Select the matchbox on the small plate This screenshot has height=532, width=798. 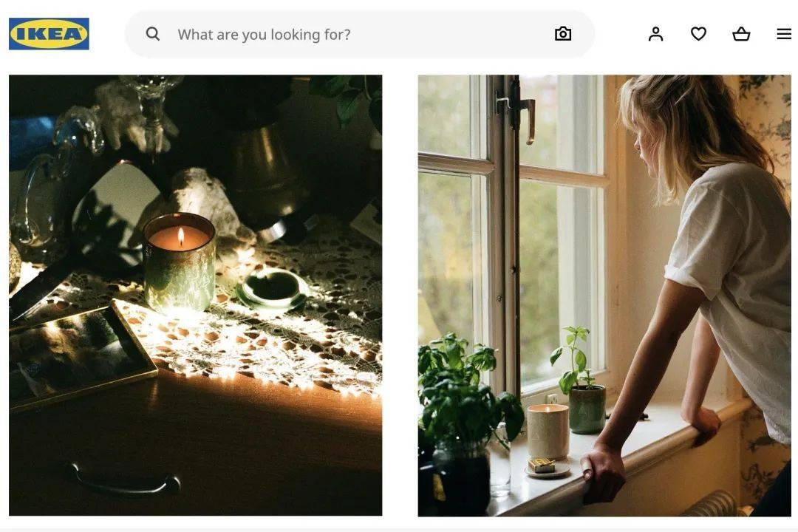tap(541, 465)
